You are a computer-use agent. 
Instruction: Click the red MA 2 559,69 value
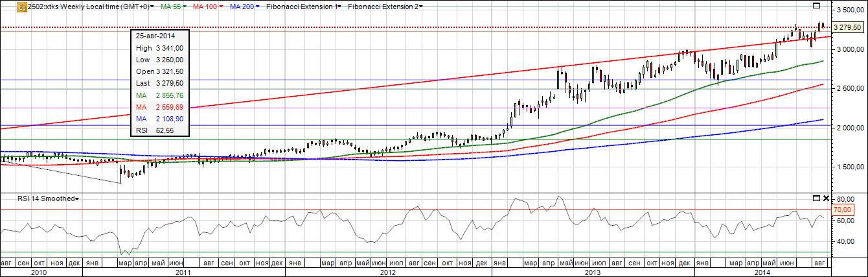pyautogui.click(x=171, y=106)
